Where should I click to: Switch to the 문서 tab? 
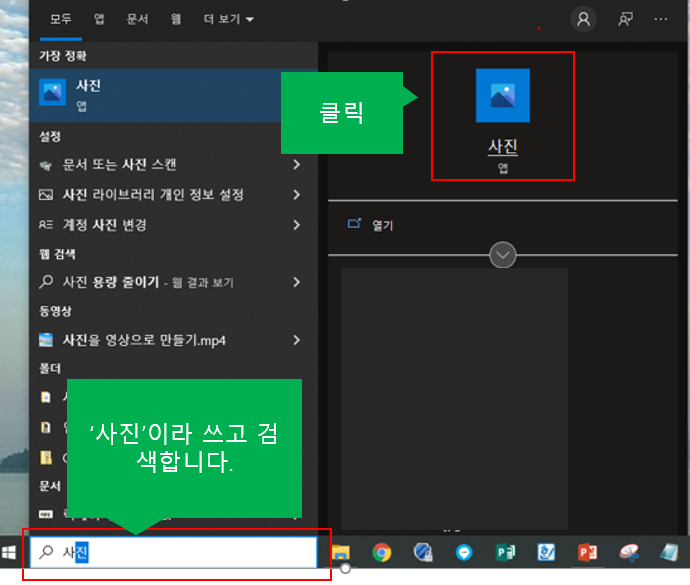point(137,19)
